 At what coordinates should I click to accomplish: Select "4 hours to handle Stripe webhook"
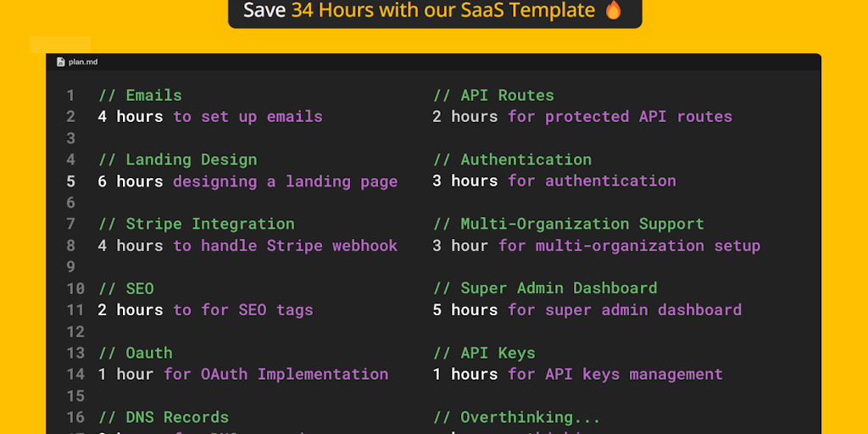pos(248,246)
